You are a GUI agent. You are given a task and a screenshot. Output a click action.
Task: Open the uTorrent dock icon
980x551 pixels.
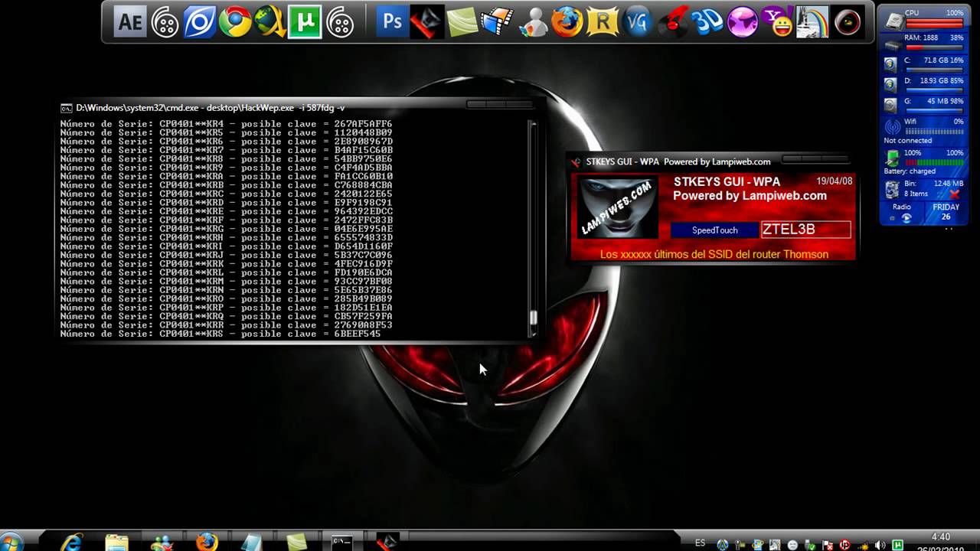(x=305, y=22)
